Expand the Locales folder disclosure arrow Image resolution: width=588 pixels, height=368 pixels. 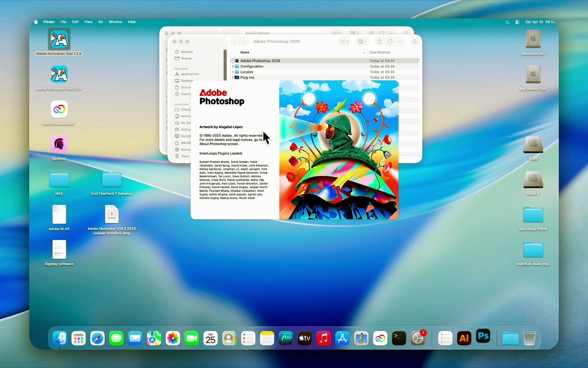(233, 72)
